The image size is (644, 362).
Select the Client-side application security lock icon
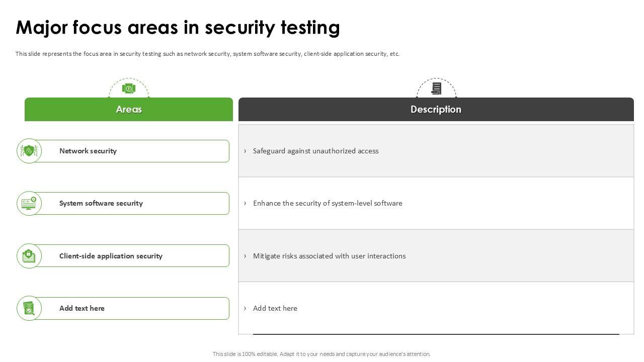[29, 256]
